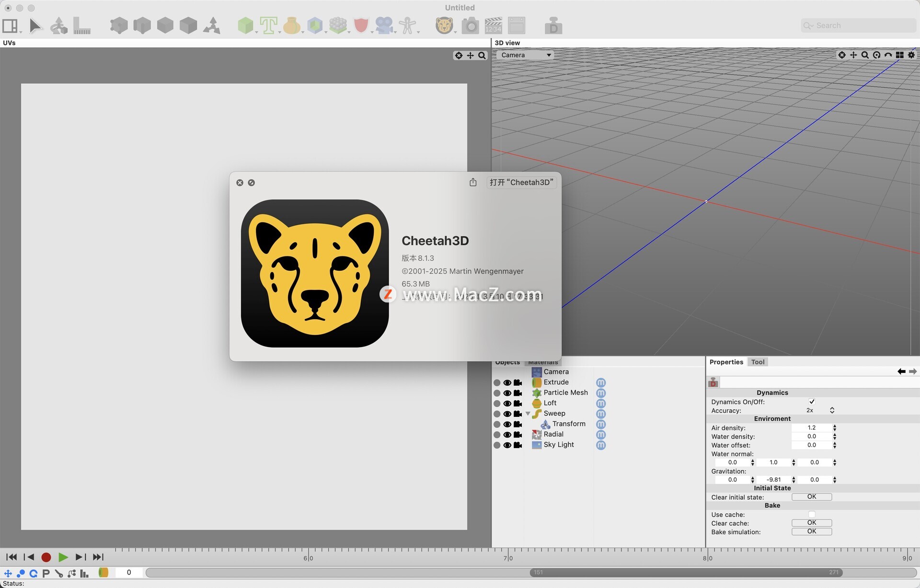Click the window layout icon in toolbar
Image resolution: width=920 pixels, height=588 pixels.
coord(10,25)
